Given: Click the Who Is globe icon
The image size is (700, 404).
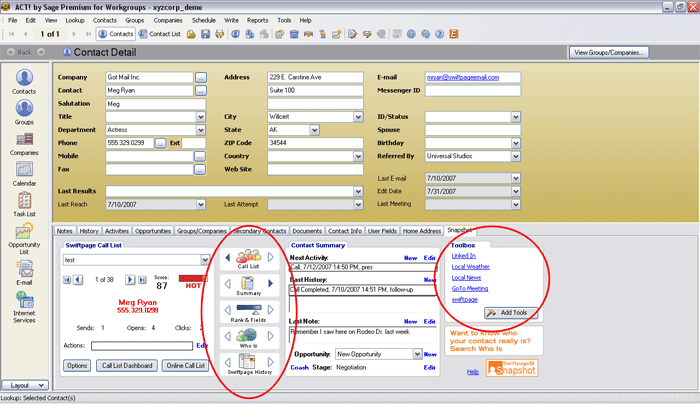Looking at the screenshot, I should 247,335.
